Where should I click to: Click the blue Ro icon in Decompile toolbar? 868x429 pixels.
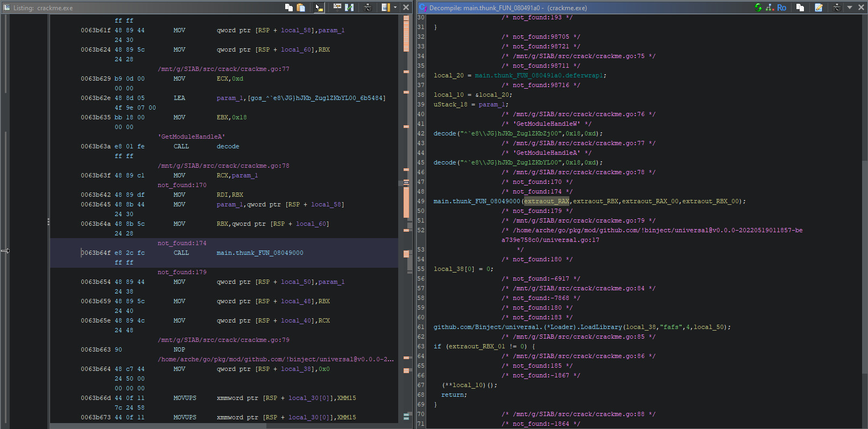coord(782,8)
